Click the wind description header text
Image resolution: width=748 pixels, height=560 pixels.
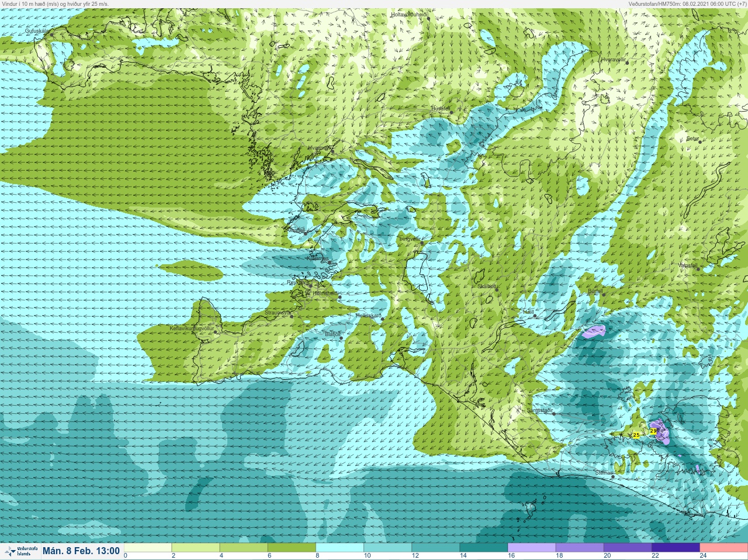pyautogui.click(x=55, y=4)
